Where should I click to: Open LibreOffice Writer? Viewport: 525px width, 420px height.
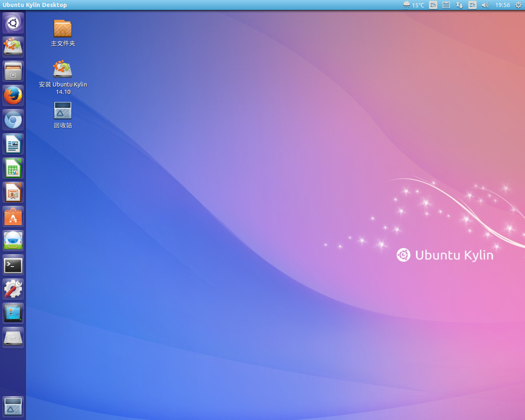[x=13, y=144]
